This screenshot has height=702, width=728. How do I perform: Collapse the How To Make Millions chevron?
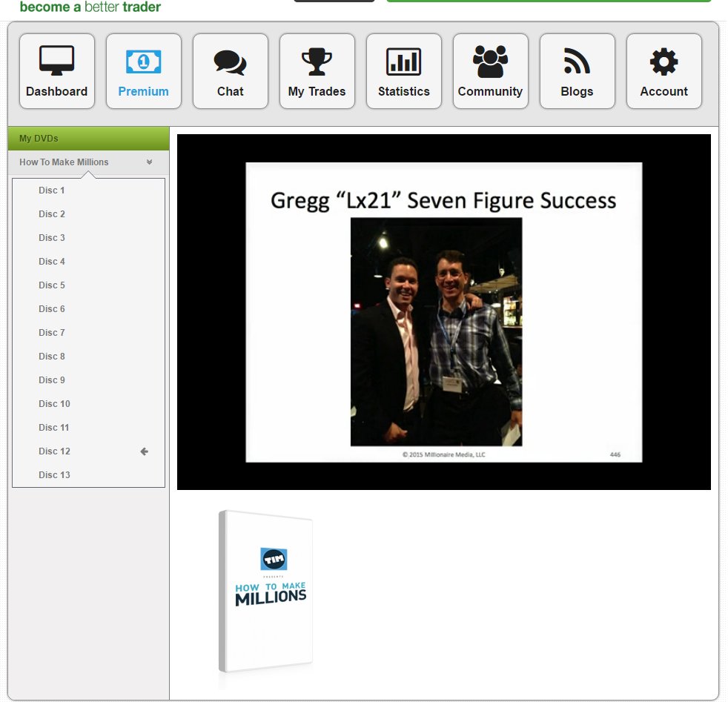pyautogui.click(x=149, y=162)
